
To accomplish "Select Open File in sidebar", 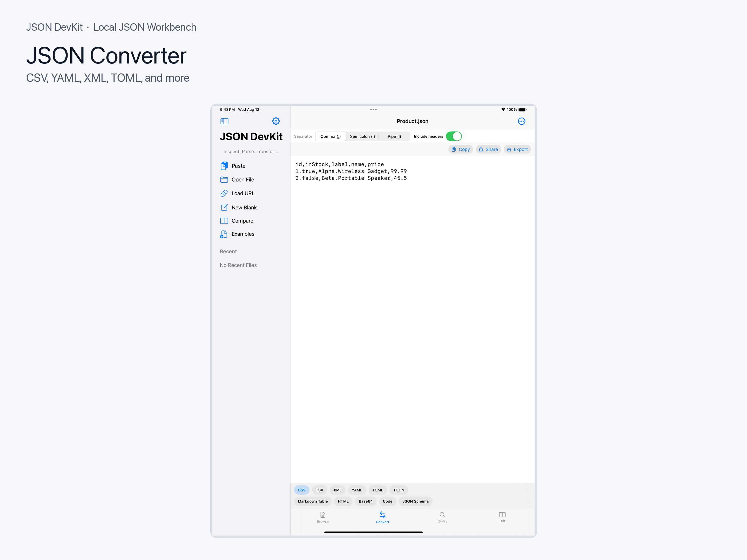I will [251, 180].
